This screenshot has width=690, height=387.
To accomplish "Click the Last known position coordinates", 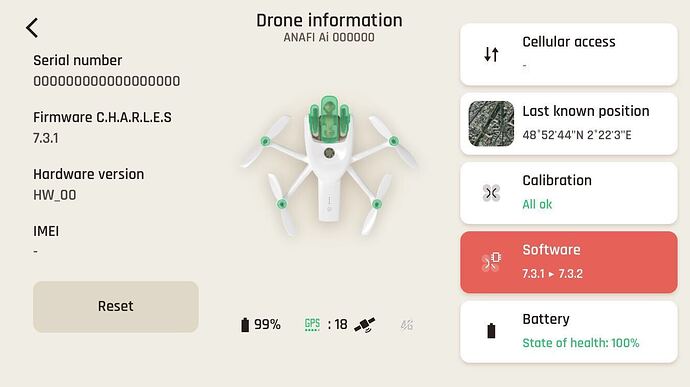I will point(577,135).
